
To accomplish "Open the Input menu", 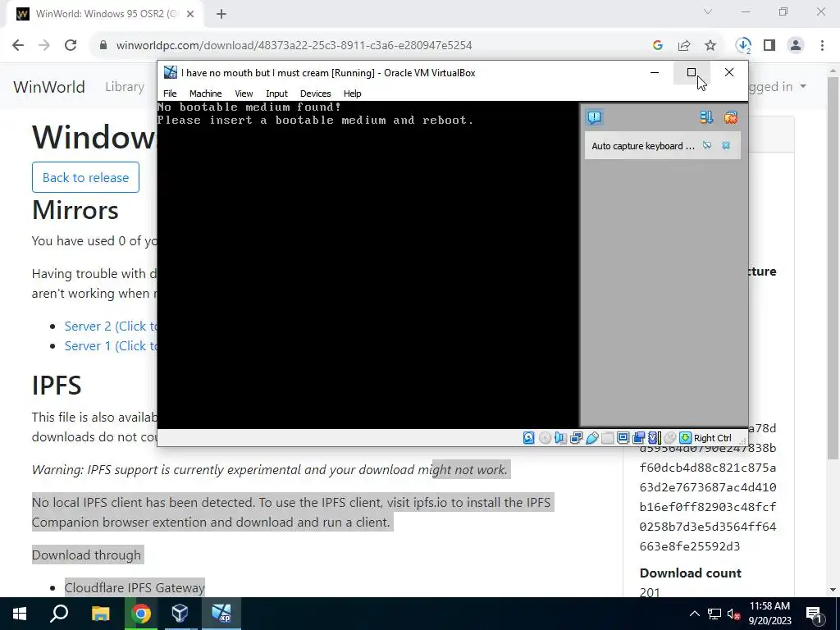I will (x=276, y=94).
